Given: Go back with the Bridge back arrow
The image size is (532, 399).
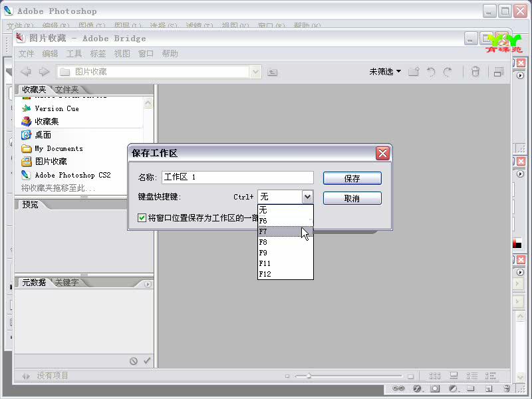Looking at the screenshot, I should point(26,72).
